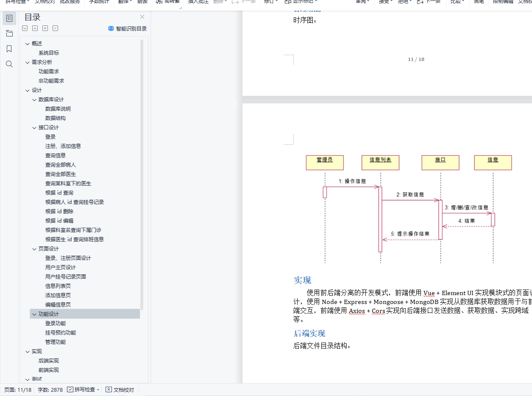Close the 目录 navigation pane
Viewport: 532px width, 396px height.
142,17
